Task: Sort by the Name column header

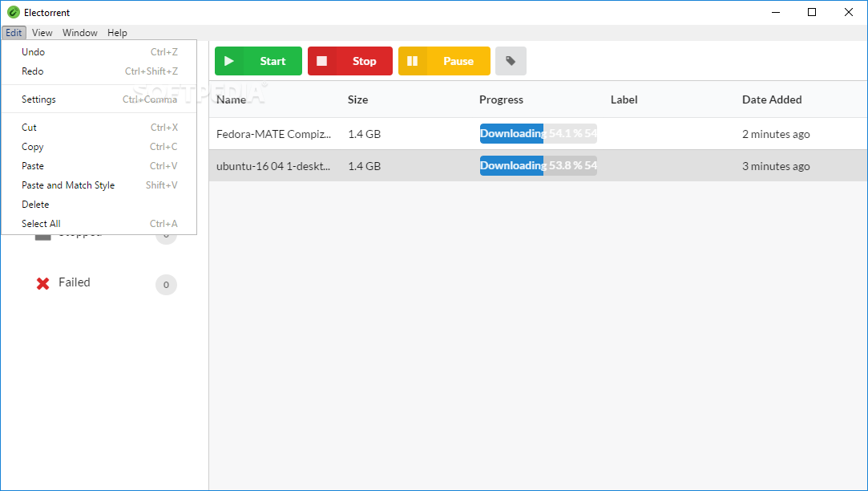Action: tap(232, 99)
